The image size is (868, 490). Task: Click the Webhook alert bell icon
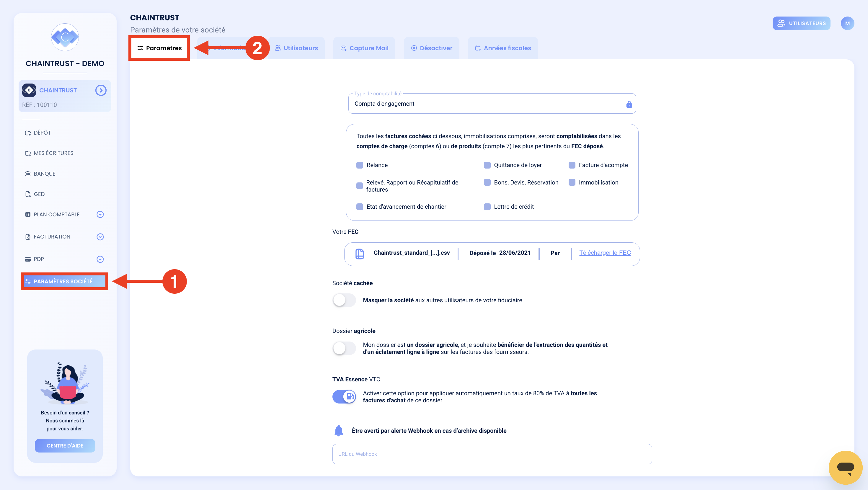(x=339, y=430)
